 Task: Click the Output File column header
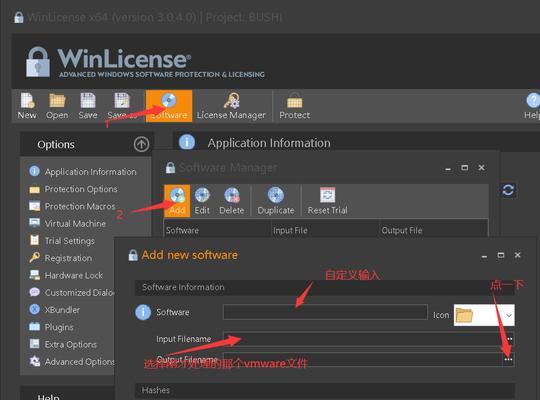[x=433, y=230]
